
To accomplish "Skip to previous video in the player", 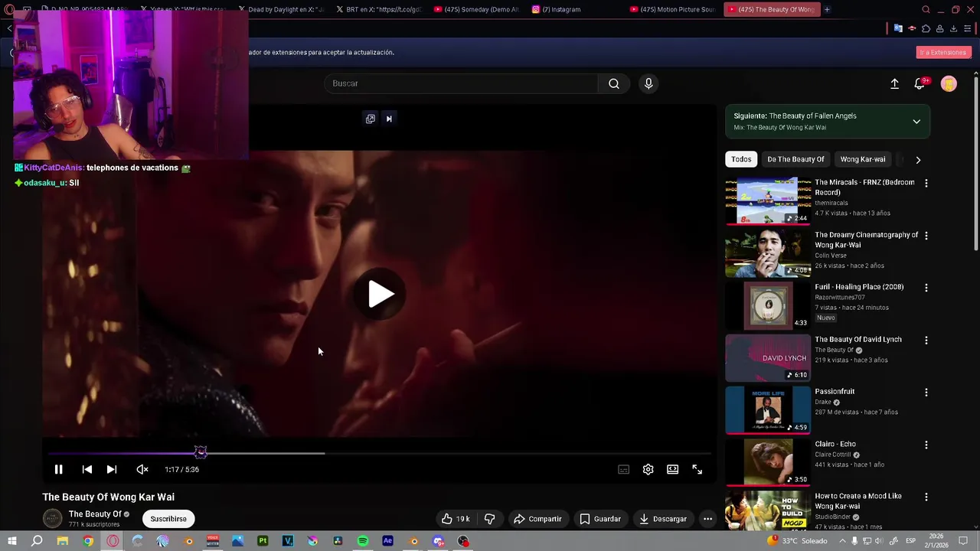I will click(x=87, y=469).
